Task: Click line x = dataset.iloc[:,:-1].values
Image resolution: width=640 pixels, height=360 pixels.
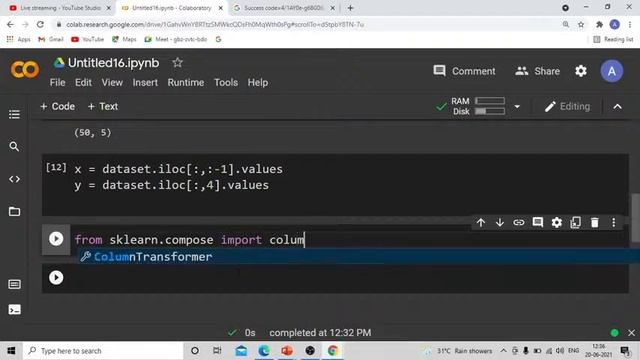Action: (179, 169)
